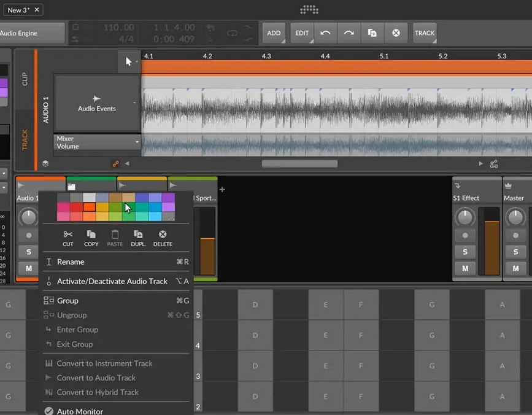Click the Cut scissors icon in context menu
Screen dimensions: 532x415
point(68,235)
